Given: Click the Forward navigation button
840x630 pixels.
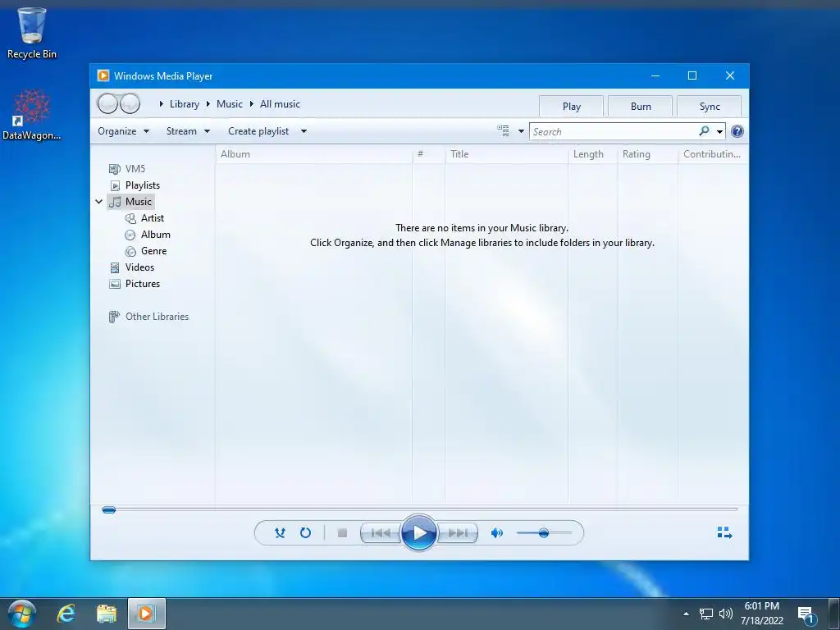Looking at the screenshot, I should pos(130,103).
